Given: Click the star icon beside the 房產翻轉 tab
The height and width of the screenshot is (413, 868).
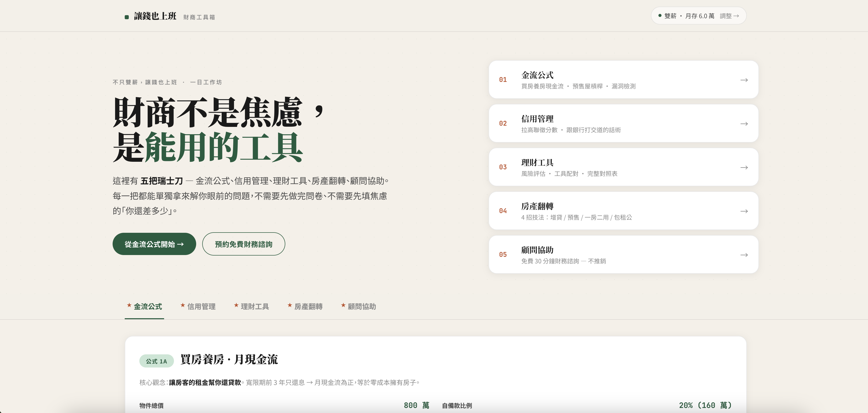Looking at the screenshot, I should tap(289, 305).
